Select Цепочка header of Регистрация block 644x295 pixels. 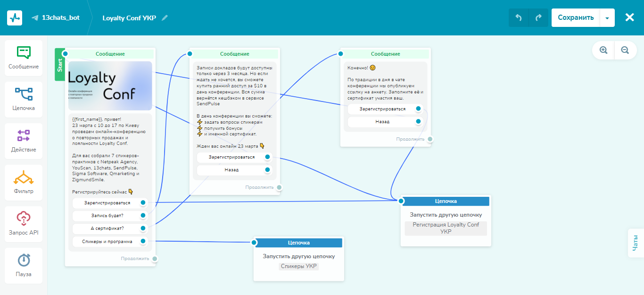(446, 201)
